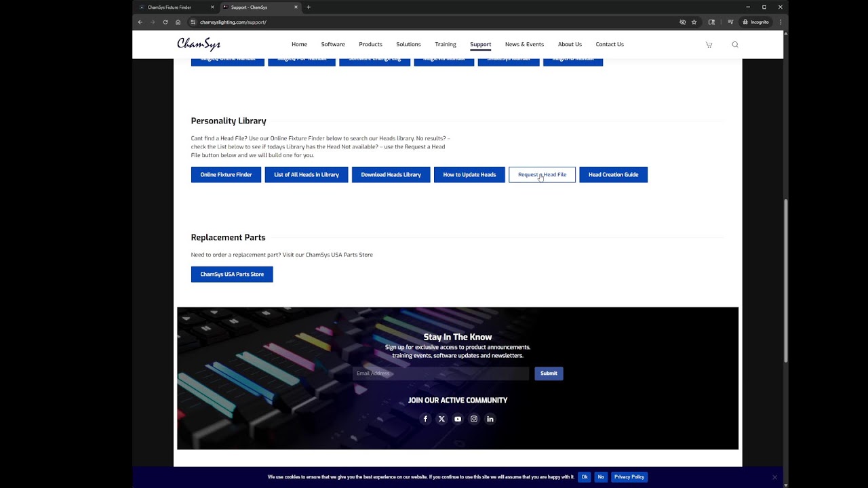This screenshot has width=868, height=488.
Task: Click the browser home icon
Action: (x=178, y=22)
